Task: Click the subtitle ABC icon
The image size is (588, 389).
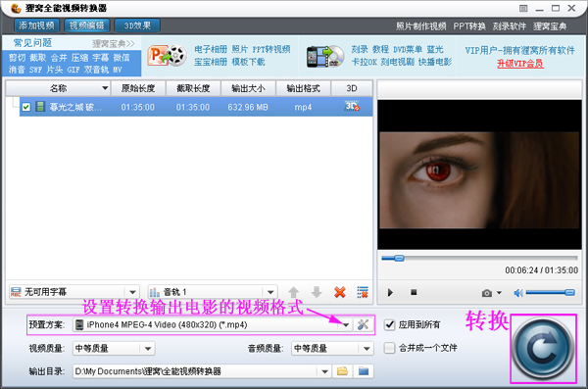Action: coord(16,292)
